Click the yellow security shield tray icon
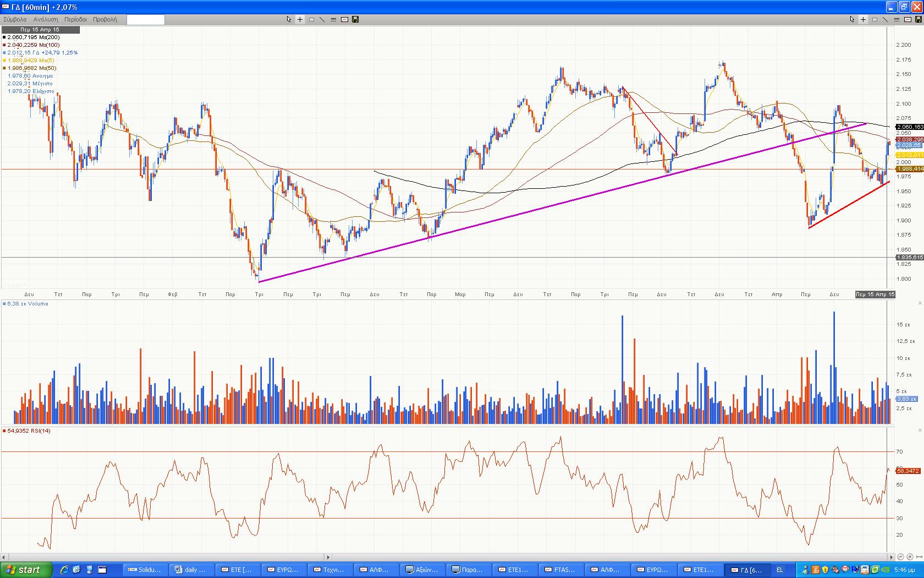The width and height of the screenshot is (924, 578). click(x=825, y=570)
